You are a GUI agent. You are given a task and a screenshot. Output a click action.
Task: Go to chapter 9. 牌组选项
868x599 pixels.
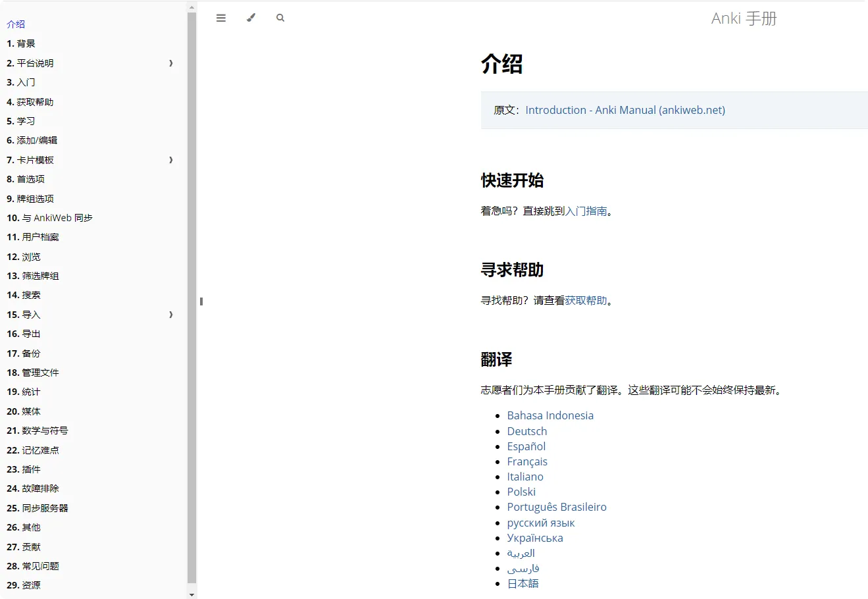[x=30, y=199]
